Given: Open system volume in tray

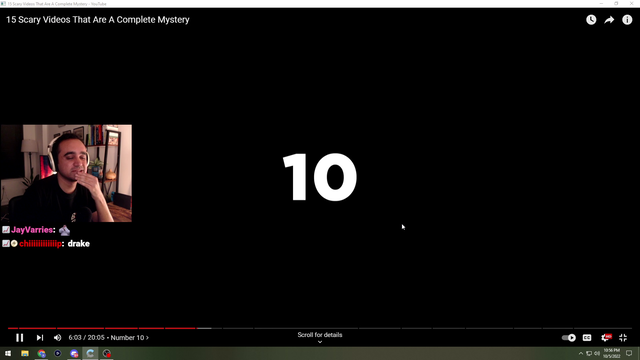Looking at the screenshot, I should pos(597,353).
